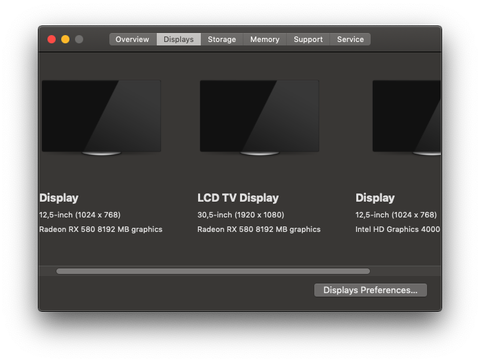Screen dimensions: 480x362
Task: Open the Storage tab
Action: pos(222,39)
